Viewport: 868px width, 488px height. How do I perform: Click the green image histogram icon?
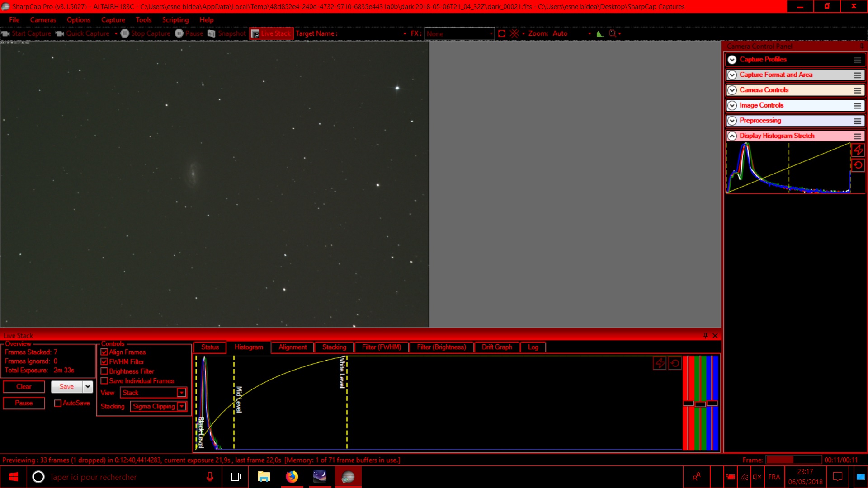click(x=600, y=33)
